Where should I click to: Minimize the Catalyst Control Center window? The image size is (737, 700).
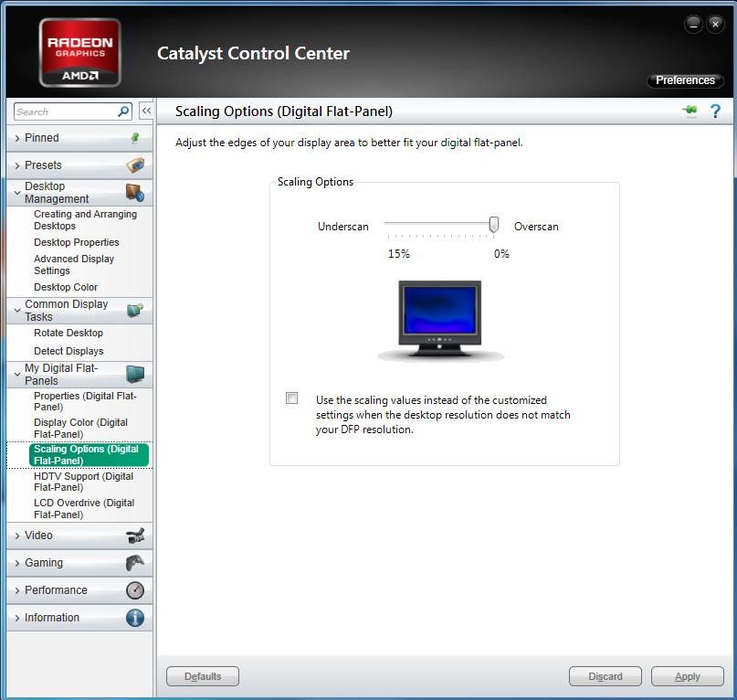pyautogui.click(x=693, y=24)
